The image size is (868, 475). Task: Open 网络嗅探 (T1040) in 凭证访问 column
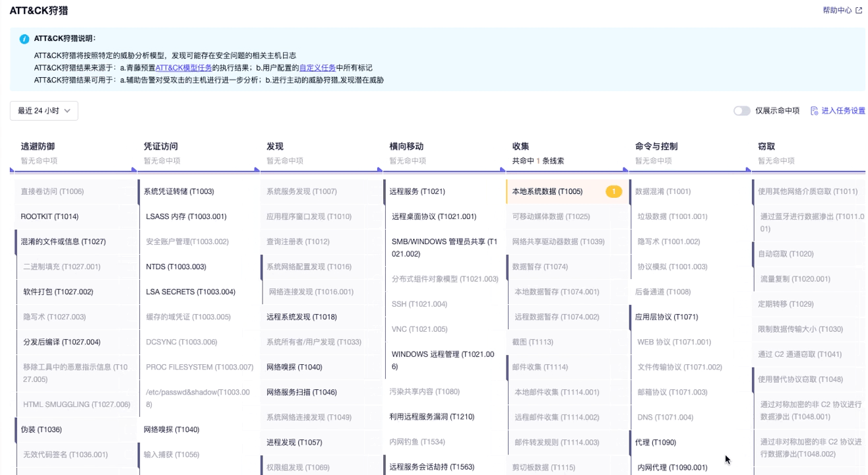pos(171,429)
